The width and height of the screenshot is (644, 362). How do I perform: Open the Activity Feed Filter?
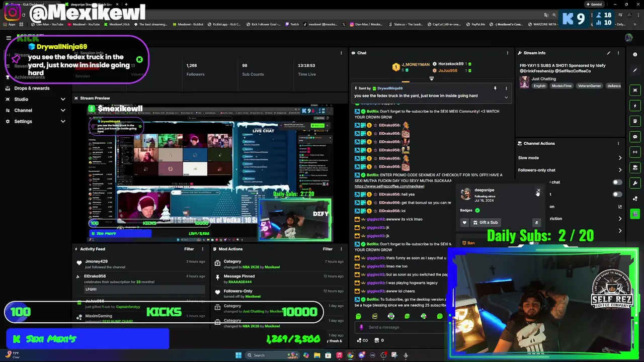click(189, 249)
